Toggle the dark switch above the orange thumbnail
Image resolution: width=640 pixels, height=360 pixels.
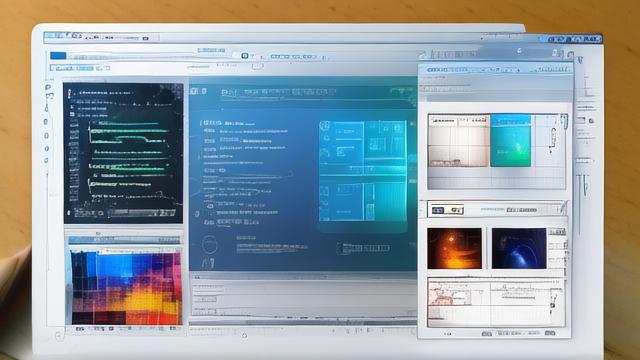coord(438,210)
